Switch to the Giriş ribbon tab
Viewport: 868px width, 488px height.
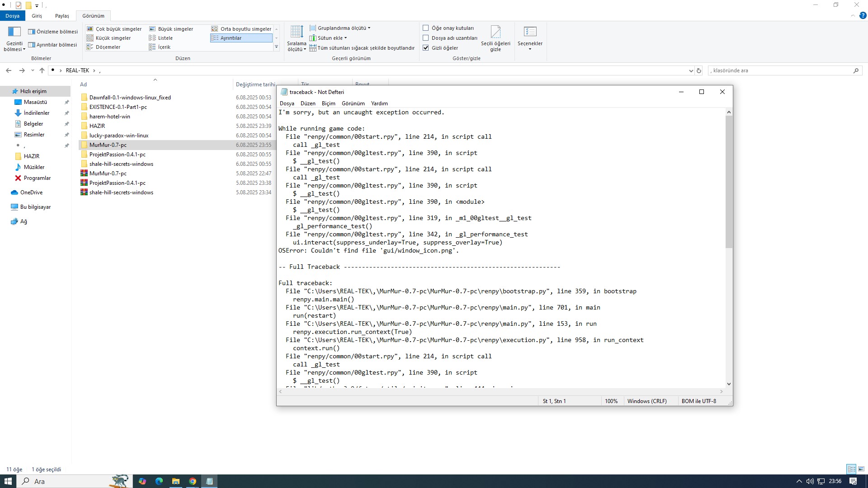[37, 16]
